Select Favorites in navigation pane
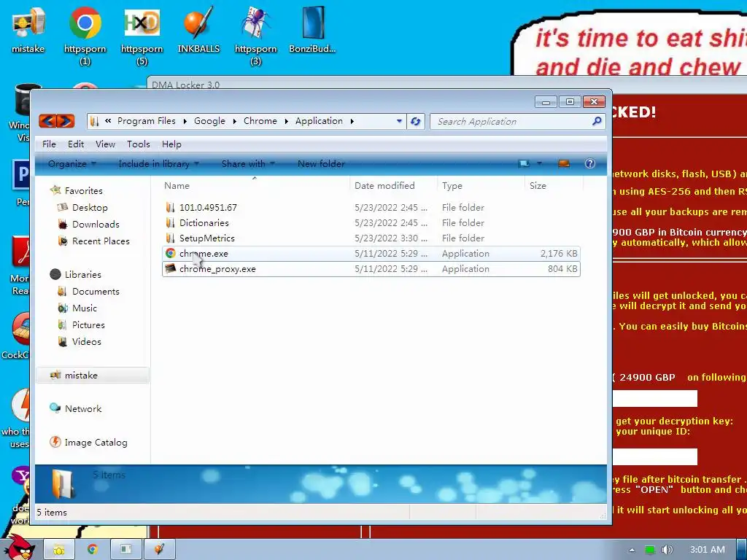Viewport: 747px width, 560px height. pyautogui.click(x=83, y=190)
